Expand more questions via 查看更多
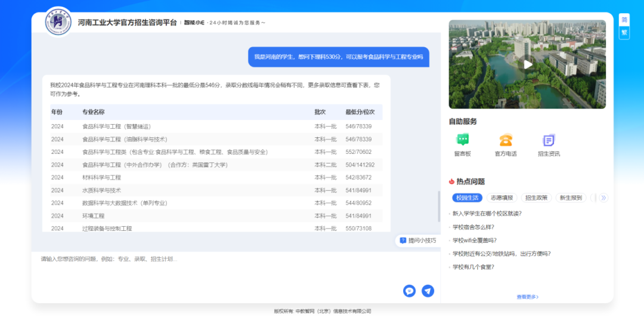This screenshot has width=644, height=321. click(527, 297)
